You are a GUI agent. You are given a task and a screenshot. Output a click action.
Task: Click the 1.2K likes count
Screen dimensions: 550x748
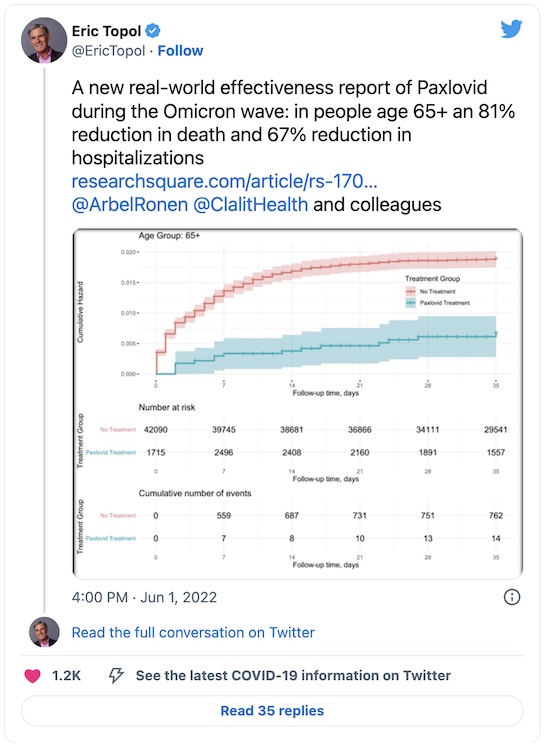[66, 675]
